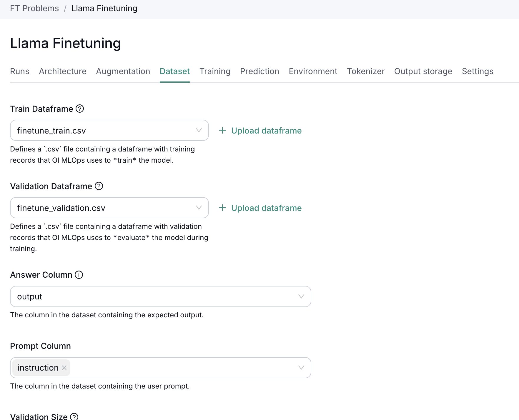Open the Tokenizer tab
519x420 pixels.
point(366,71)
